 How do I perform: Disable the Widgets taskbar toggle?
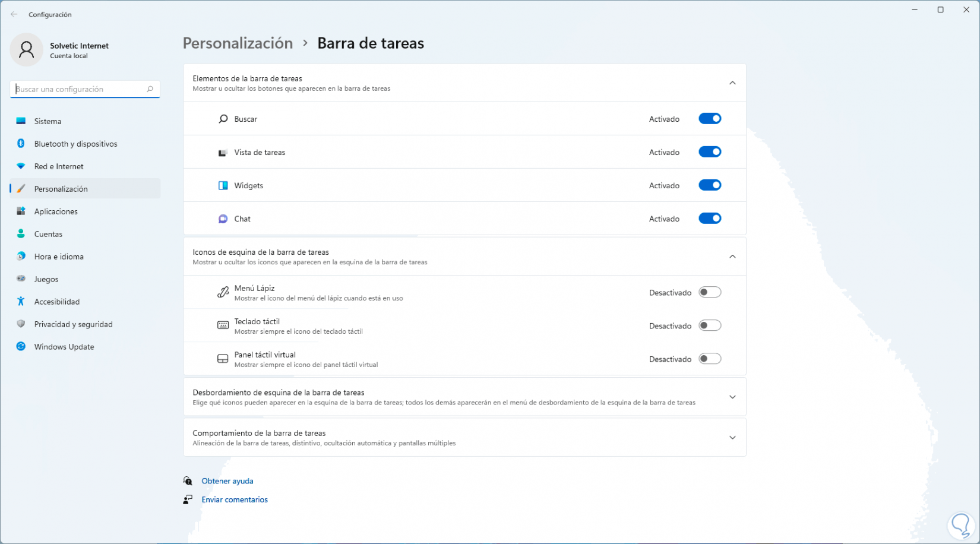coord(710,185)
